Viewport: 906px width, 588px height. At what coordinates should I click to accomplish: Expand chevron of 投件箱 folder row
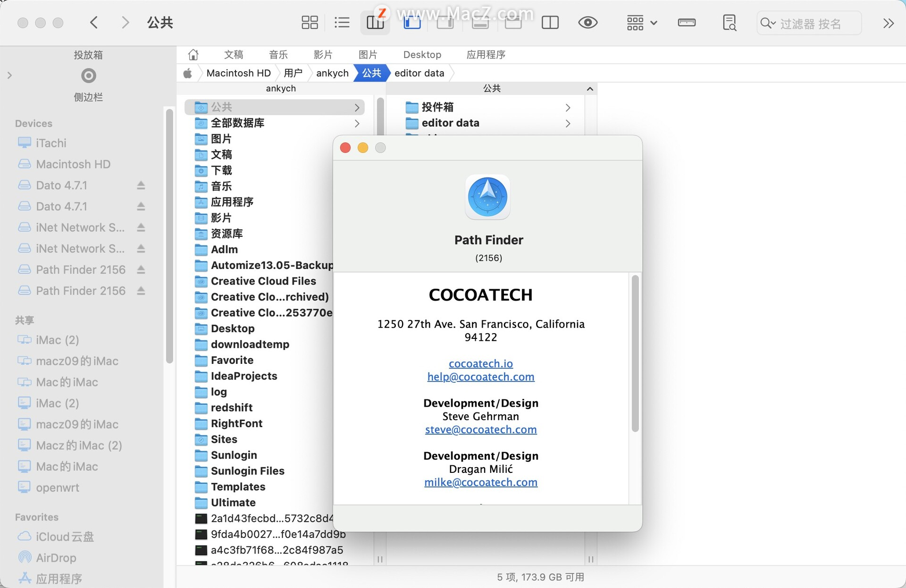click(568, 108)
